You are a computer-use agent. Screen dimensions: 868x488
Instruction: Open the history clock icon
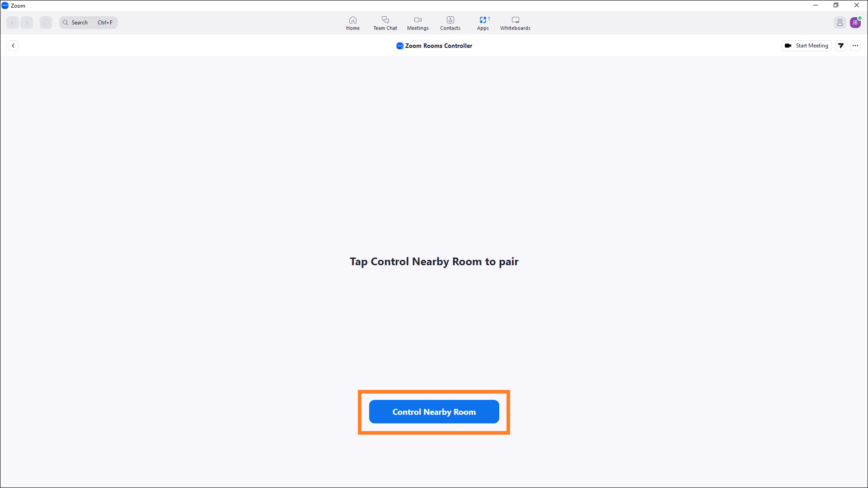pyautogui.click(x=46, y=23)
